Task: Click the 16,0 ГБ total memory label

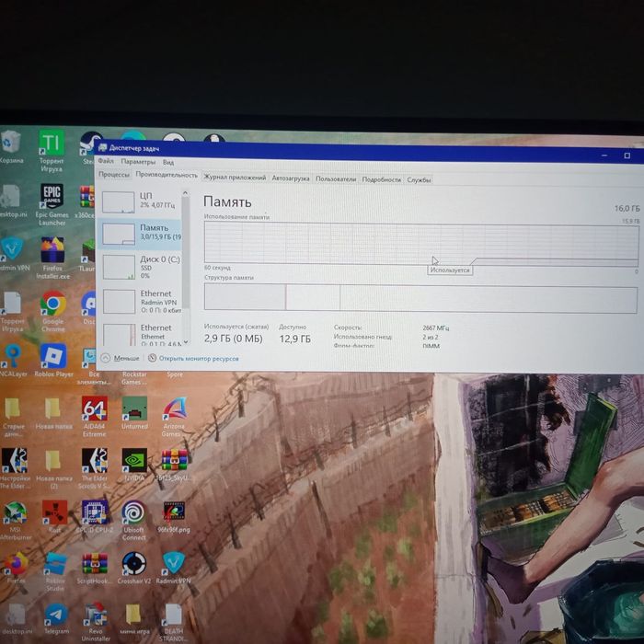Action: coord(627,209)
